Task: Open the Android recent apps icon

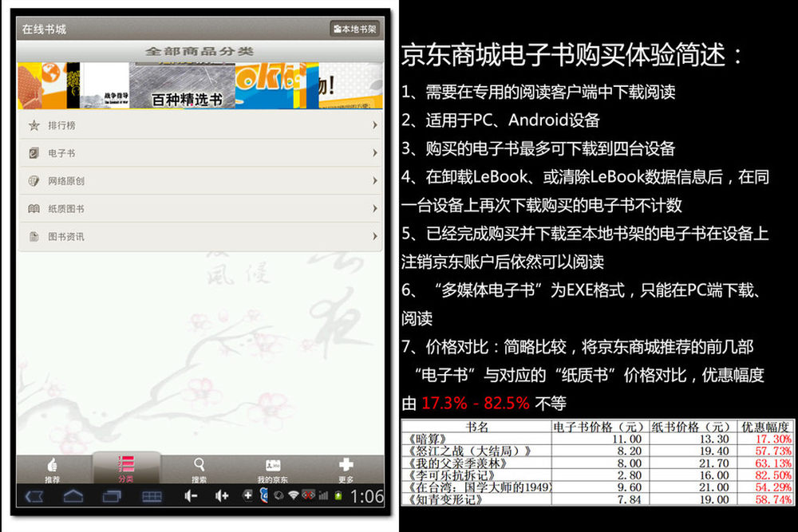Action: tap(112, 496)
